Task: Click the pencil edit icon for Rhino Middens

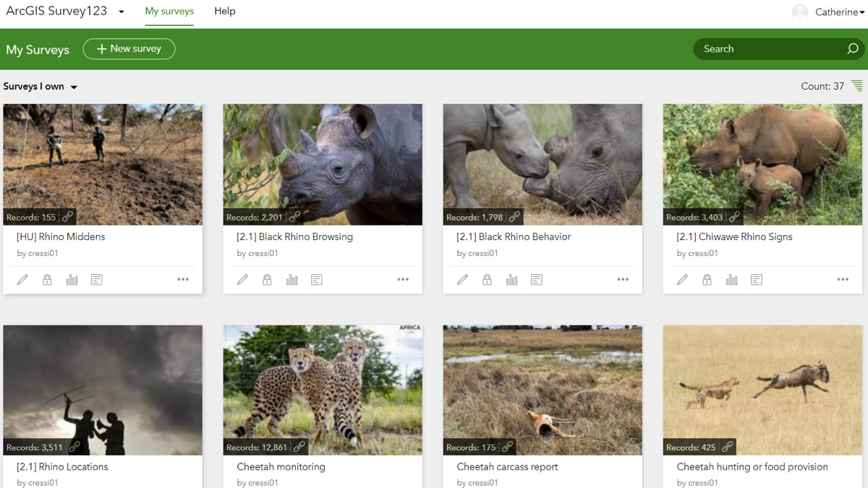Action: point(22,280)
